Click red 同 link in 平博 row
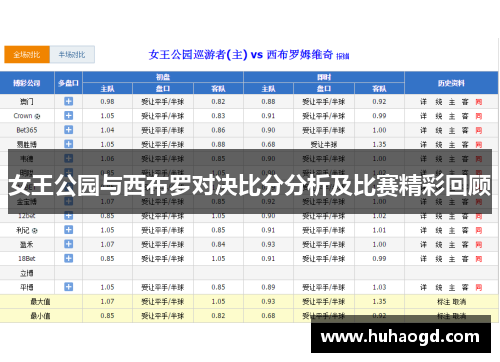This screenshot has width=500, height=362. click(479, 287)
